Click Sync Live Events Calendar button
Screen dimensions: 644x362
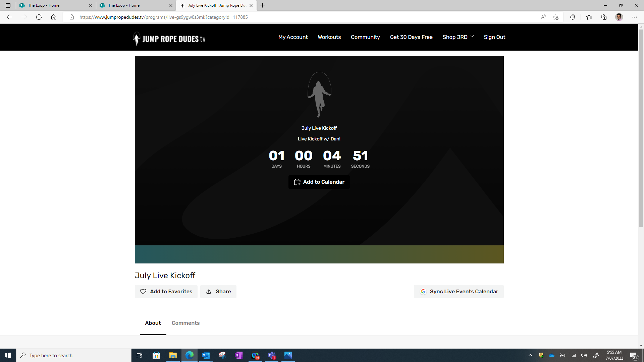(x=459, y=292)
